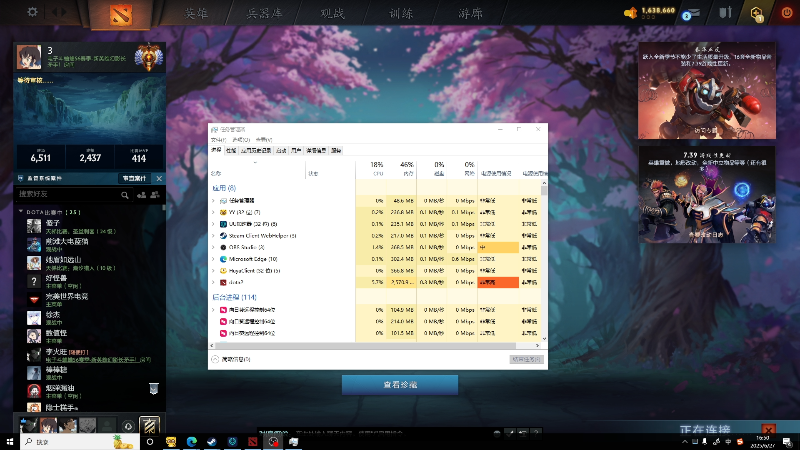This screenshot has width=800, height=450.
Task: Open the 选项 menu in Task Manager
Action: (x=241, y=140)
